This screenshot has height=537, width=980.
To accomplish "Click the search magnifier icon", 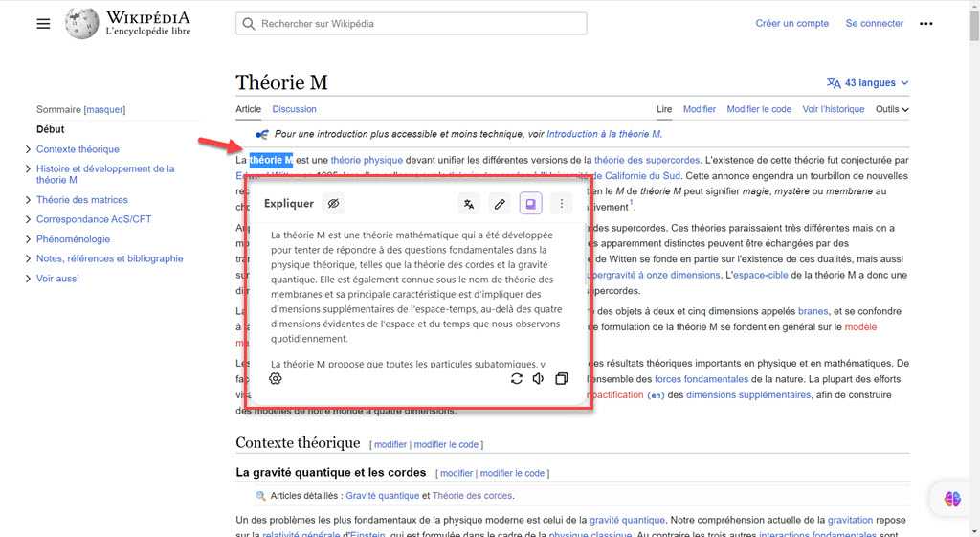I will [x=249, y=24].
